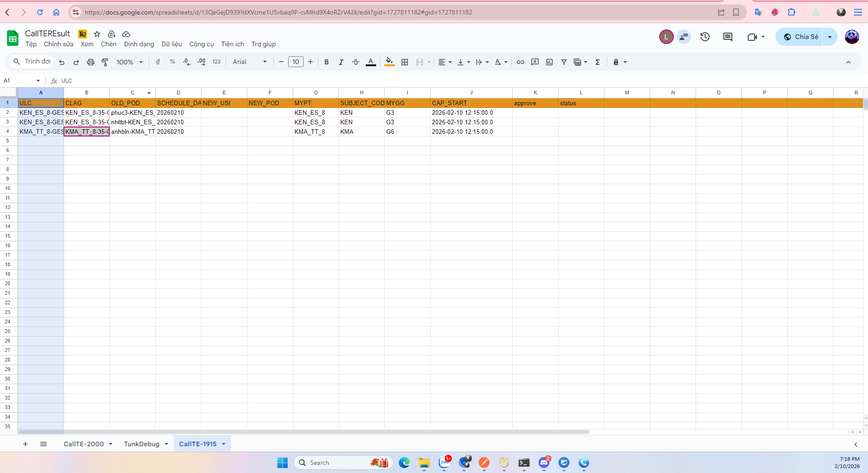This screenshot has width=868, height=473.
Task: Open the Windows Start menu
Action: [282, 463]
